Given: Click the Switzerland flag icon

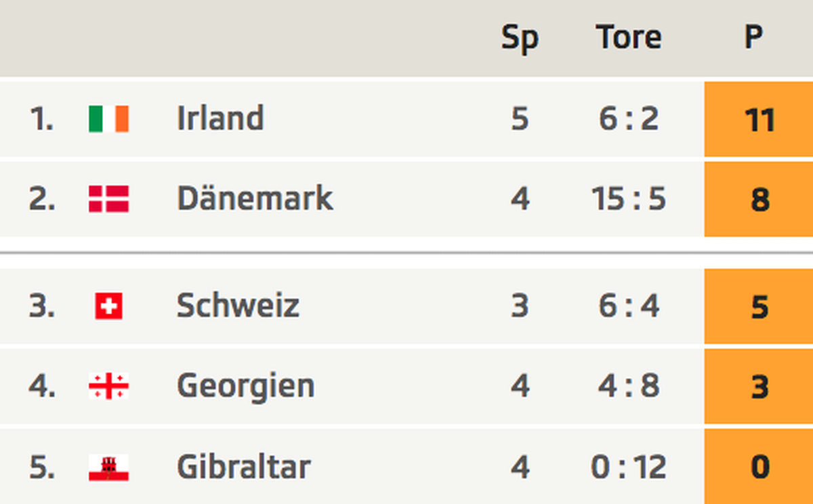Looking at the screenshot, I should tap(108, 306).
